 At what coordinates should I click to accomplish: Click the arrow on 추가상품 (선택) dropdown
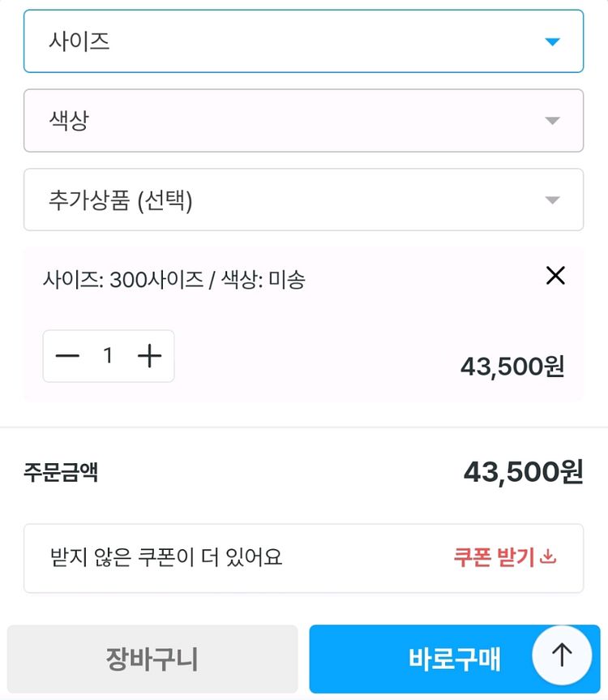[x=552, y=200]
